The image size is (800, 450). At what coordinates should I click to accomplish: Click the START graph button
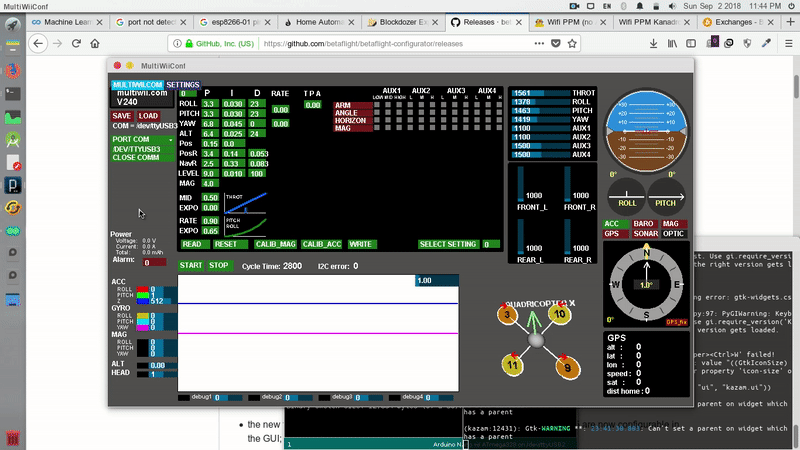(x=191, y=265)
